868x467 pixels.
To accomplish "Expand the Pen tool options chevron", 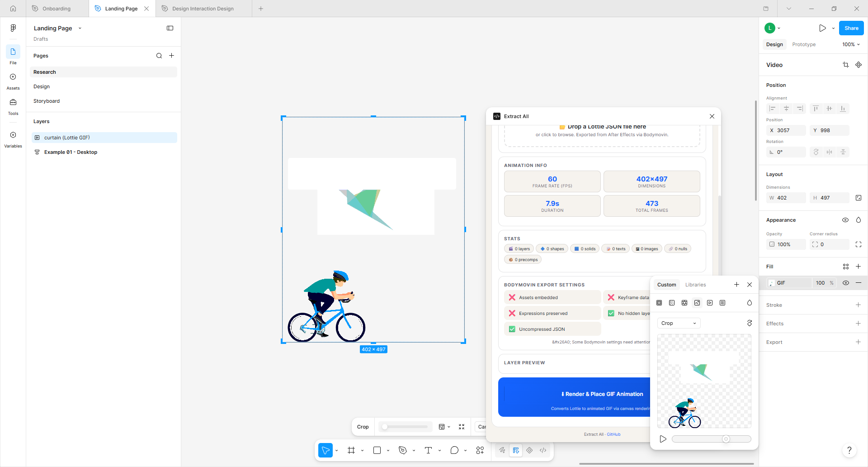I will [x=414, y=451].
